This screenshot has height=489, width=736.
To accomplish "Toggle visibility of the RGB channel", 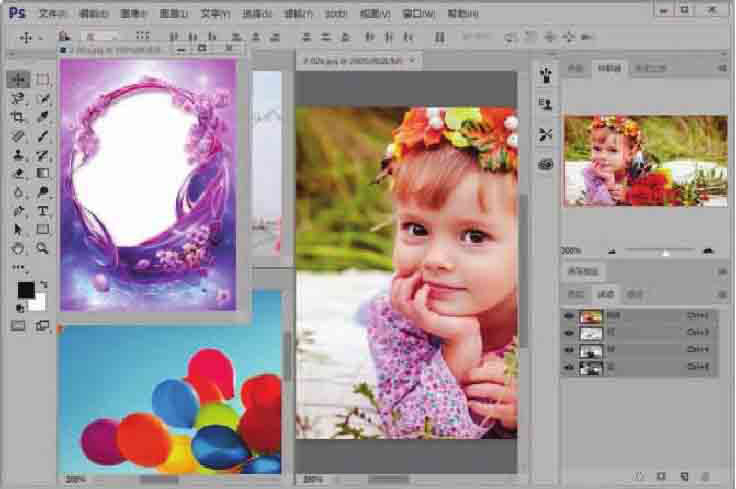I will tap(569, 316).
